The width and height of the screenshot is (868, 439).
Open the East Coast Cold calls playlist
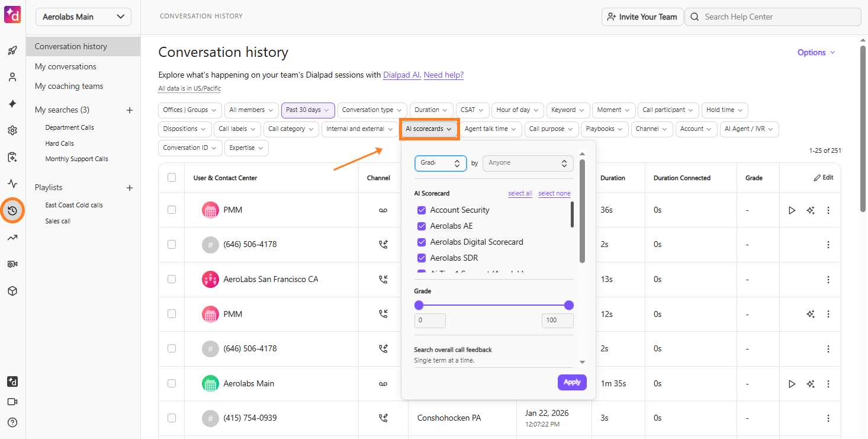pos(74,206)
